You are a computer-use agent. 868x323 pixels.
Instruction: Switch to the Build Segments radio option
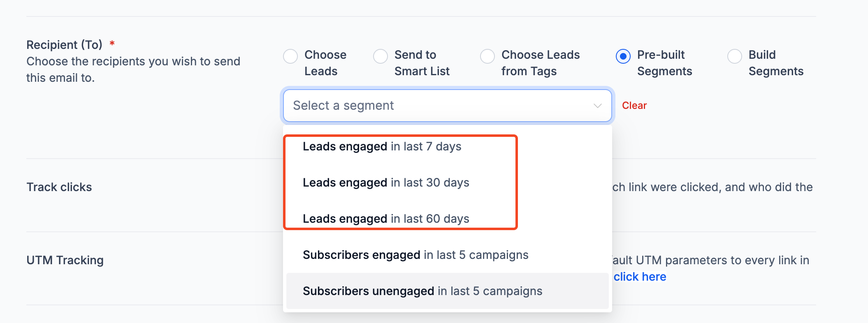coord(735,56)
